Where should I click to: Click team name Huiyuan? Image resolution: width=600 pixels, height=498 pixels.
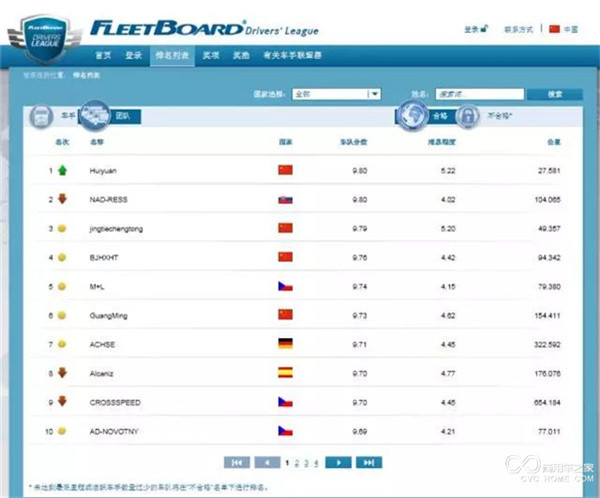[x=103, y=171]
